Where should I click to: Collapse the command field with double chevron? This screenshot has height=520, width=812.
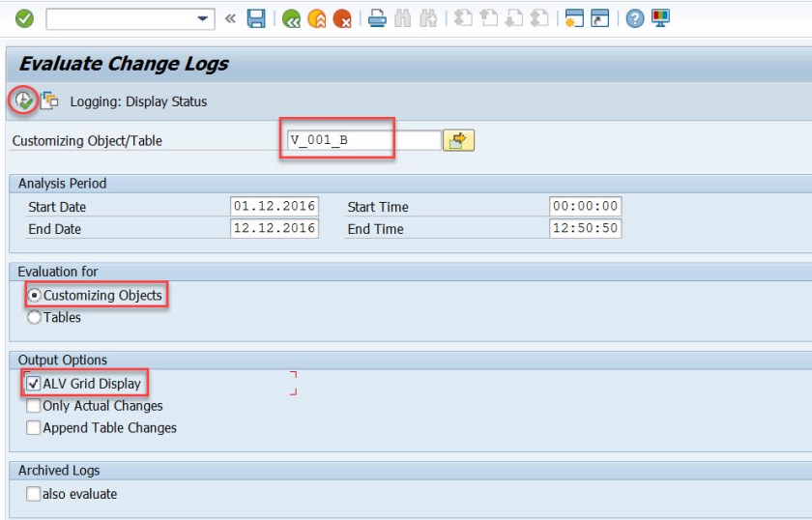(230, 19)
